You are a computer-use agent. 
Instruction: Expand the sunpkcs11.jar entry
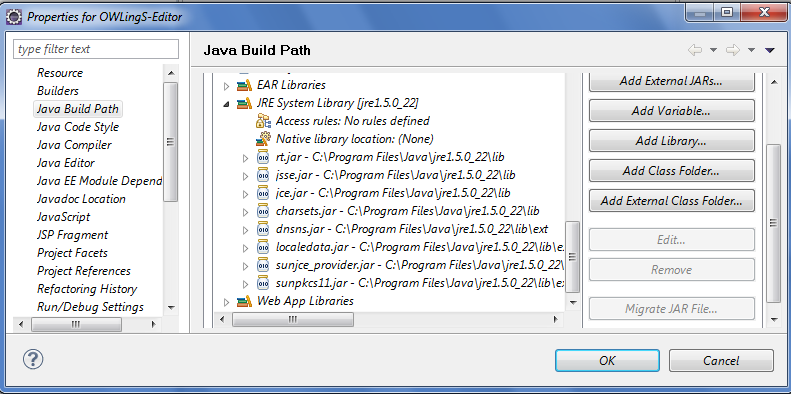(x=246, y=285)
